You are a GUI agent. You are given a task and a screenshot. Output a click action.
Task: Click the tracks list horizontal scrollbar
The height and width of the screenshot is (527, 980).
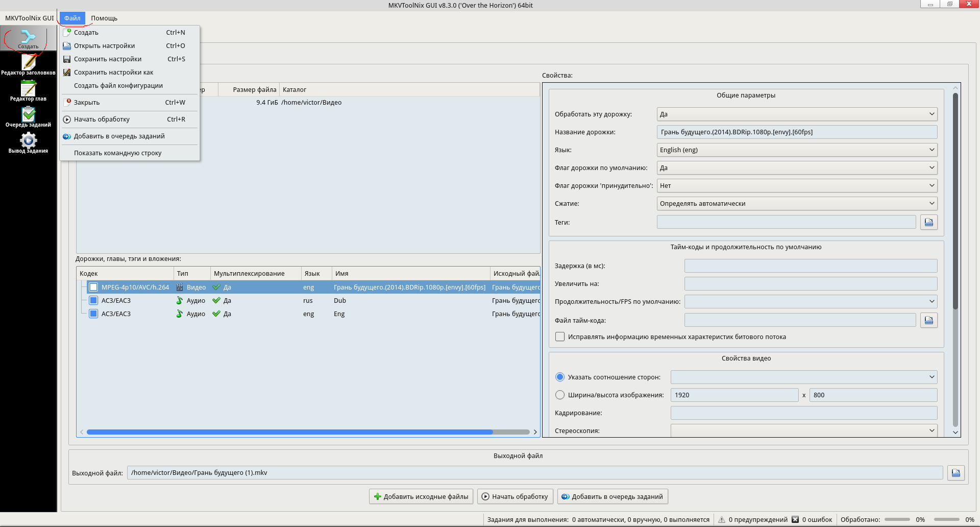289,432
